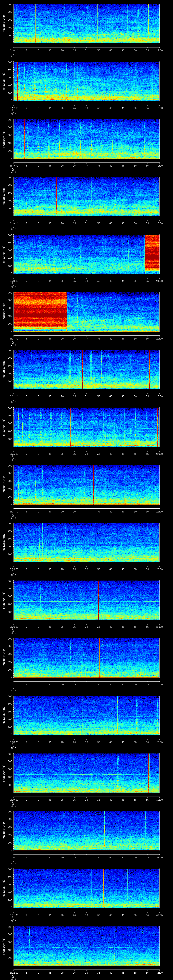Open the spectrogram panel starting at 6:19:00
Image resolution: width=173 pixels, height=980 pixels.
coord(87,197)
